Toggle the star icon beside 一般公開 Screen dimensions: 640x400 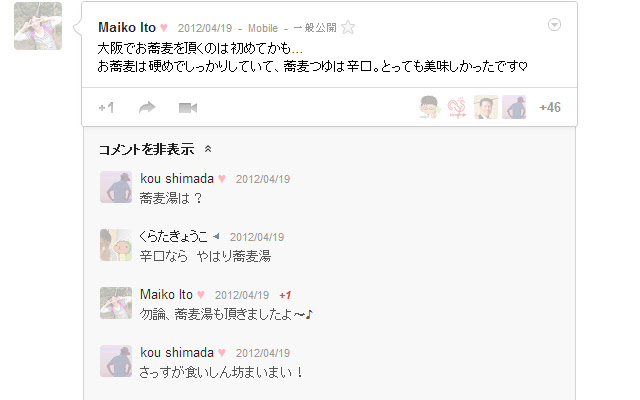(348, 28)
